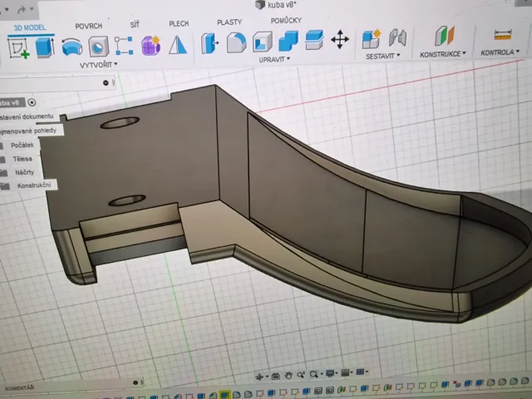Activate the Move/Copy cross-arrows icon

[x=340, y=39]
